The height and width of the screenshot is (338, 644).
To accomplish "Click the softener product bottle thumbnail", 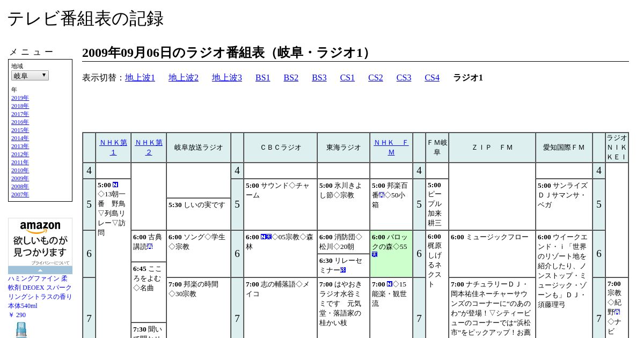I will (x=21, y=329).
